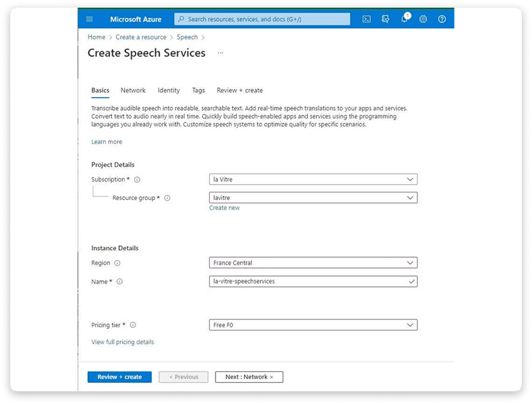Click the Instance Details heading
The height and width of the screenshot is (404, 532).
click(x=114, y=248)
